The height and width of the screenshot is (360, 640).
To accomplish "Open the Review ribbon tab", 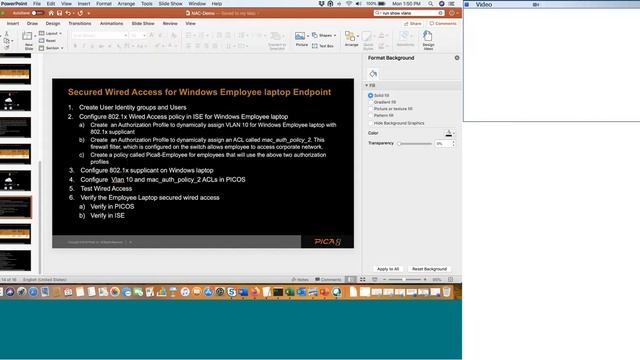I will [170, 24].
